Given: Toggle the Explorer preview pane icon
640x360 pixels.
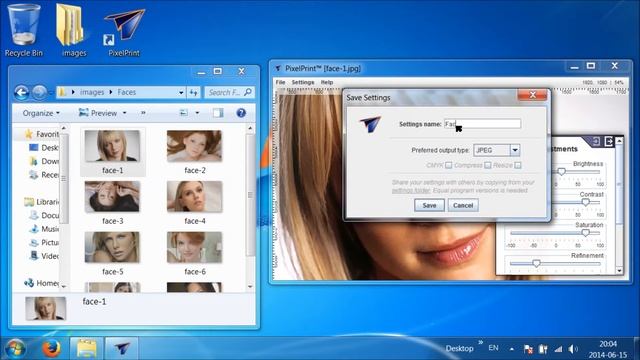Looking at the screenshot, I should pyautogui.click(x=218, y=113).
